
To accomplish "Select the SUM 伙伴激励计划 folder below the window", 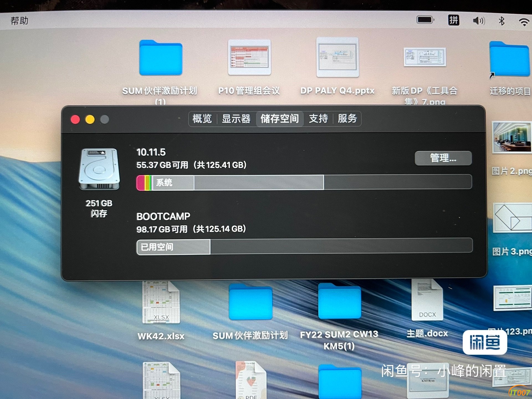I will tap(250, 302).
